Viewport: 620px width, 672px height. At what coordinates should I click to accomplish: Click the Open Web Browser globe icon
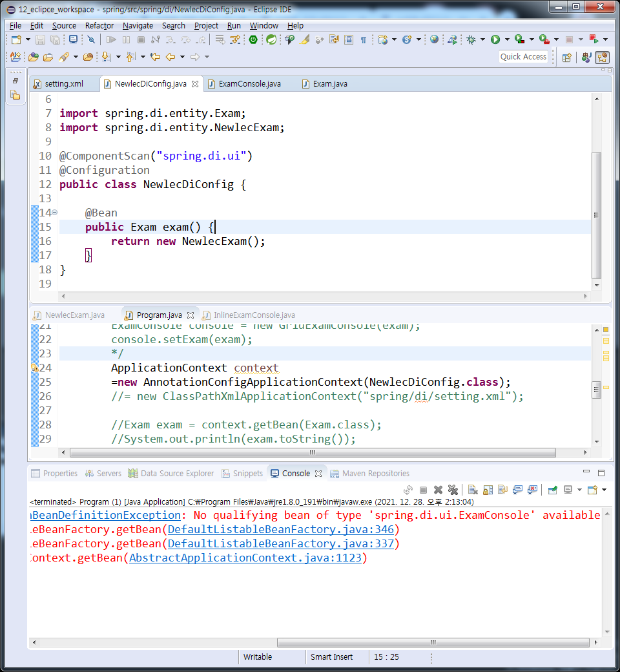435,40
